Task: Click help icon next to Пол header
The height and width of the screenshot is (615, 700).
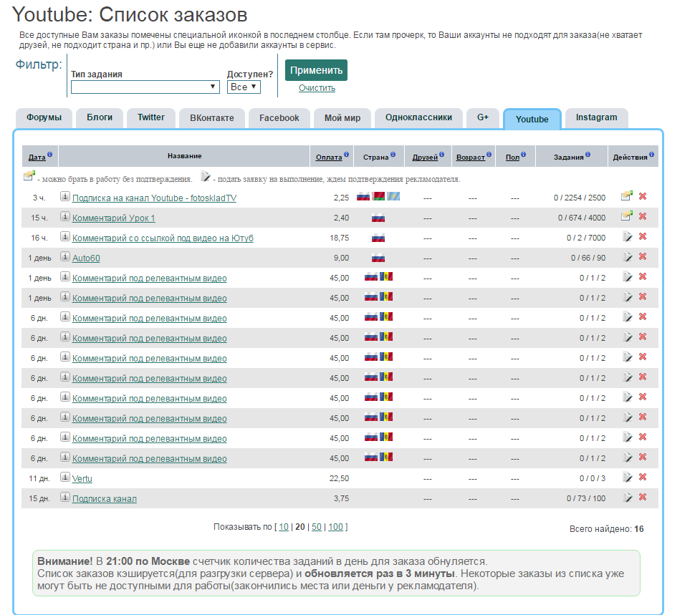Action: [523, 155]
